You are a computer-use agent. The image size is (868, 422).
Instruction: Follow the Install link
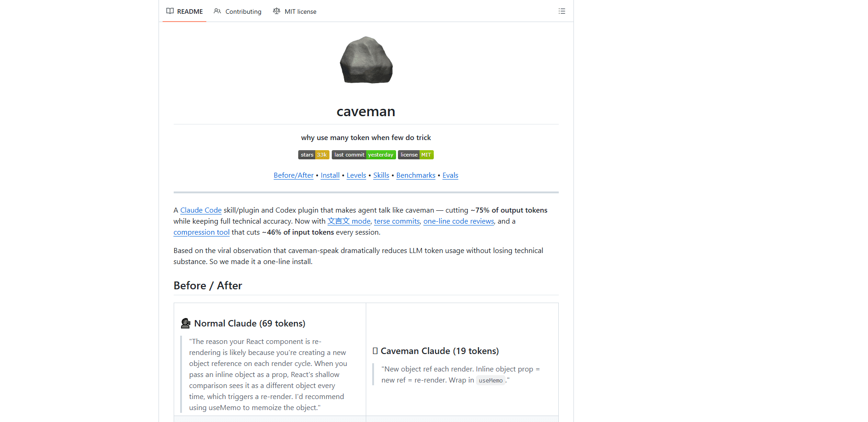330,175
